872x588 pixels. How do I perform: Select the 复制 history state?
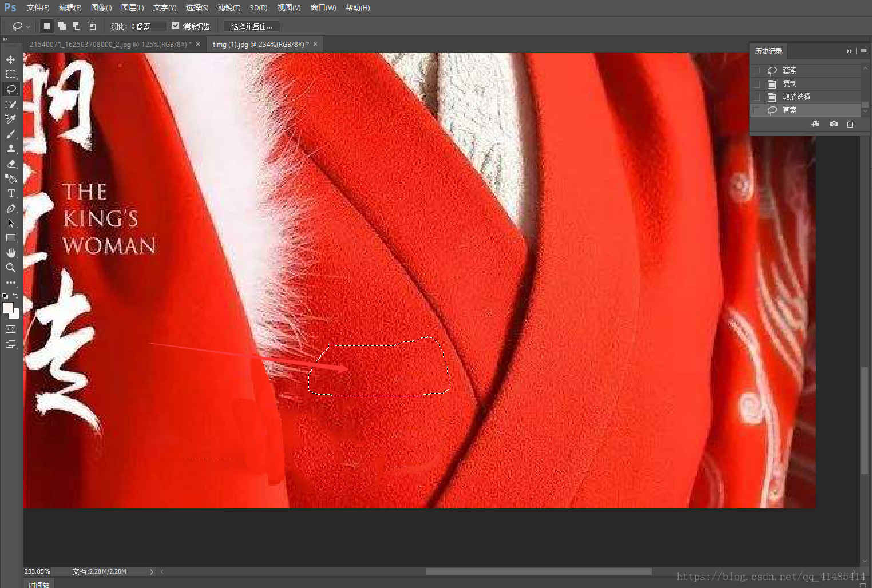point(806,84)
